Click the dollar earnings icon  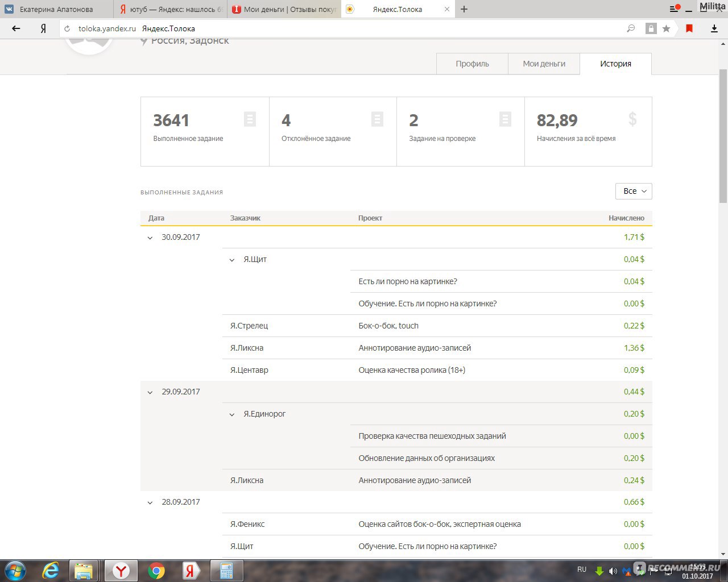coord(632,119)
